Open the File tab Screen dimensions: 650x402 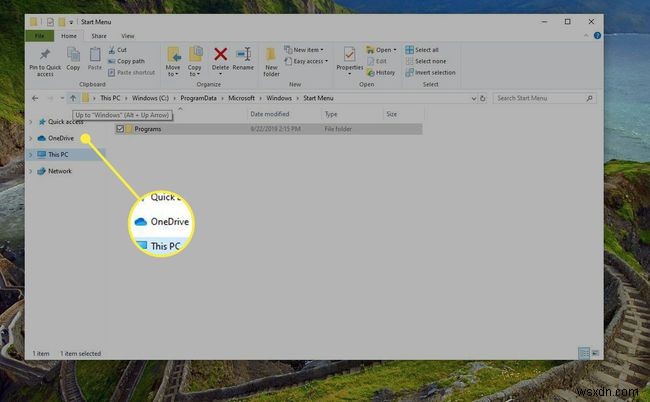pos(39,36)
